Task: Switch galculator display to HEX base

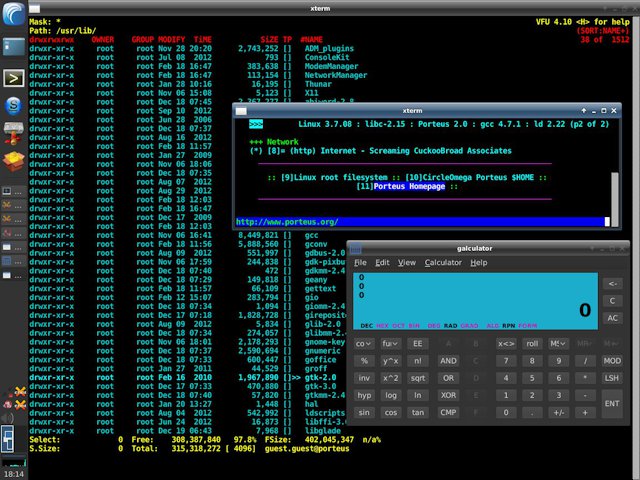Action: 382,326
